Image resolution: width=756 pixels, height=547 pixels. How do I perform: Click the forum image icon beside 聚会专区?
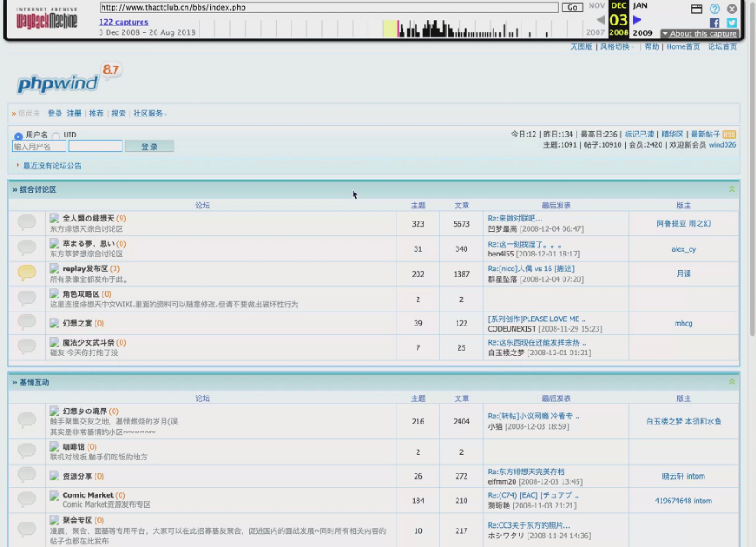54,520
